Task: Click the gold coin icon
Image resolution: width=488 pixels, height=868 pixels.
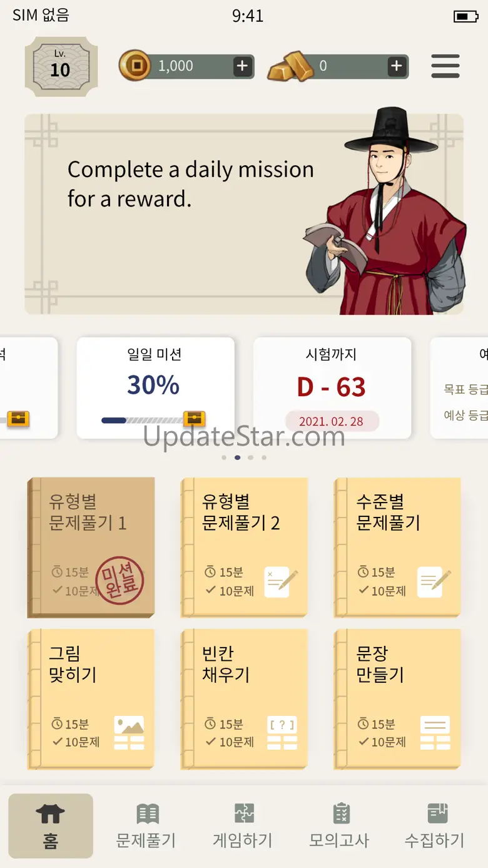Action: pos(135,65)
